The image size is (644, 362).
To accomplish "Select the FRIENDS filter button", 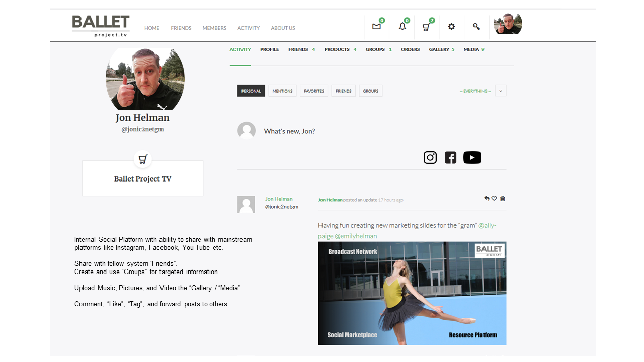I will tap(344, 91).
